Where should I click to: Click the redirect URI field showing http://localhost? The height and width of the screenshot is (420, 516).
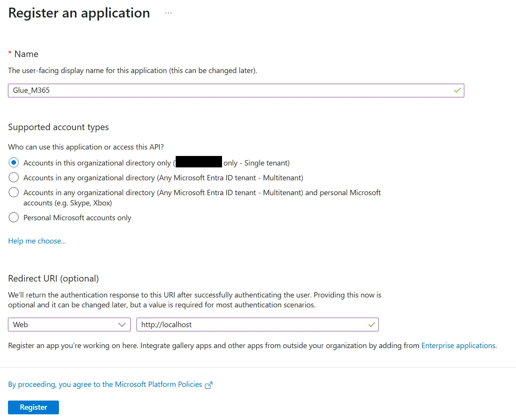[257, 325]
